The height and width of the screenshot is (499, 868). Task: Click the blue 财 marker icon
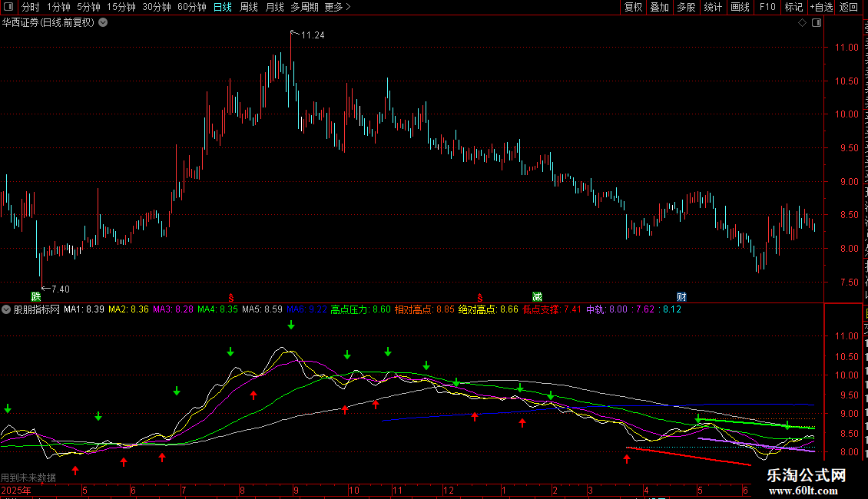click(681, 296)
